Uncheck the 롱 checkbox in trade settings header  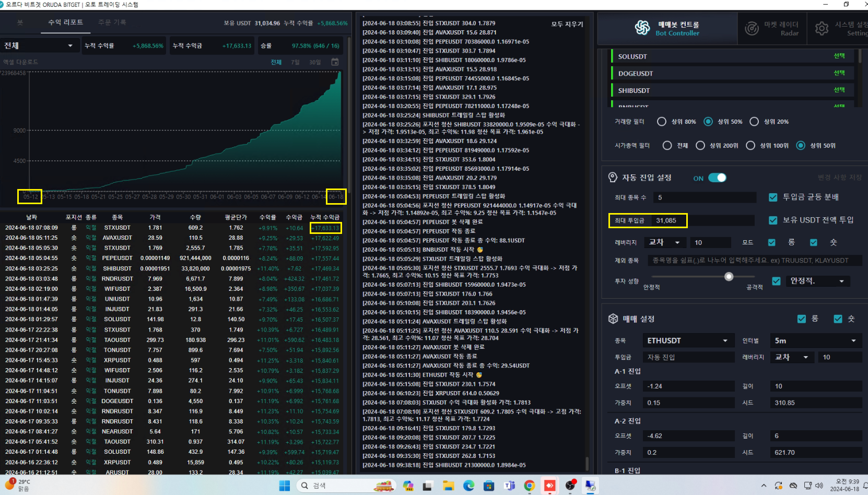(802, 319)
